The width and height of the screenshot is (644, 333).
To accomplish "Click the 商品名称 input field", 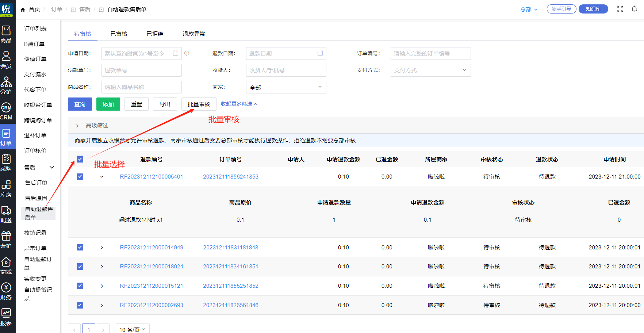I will (x=142, y=87).
